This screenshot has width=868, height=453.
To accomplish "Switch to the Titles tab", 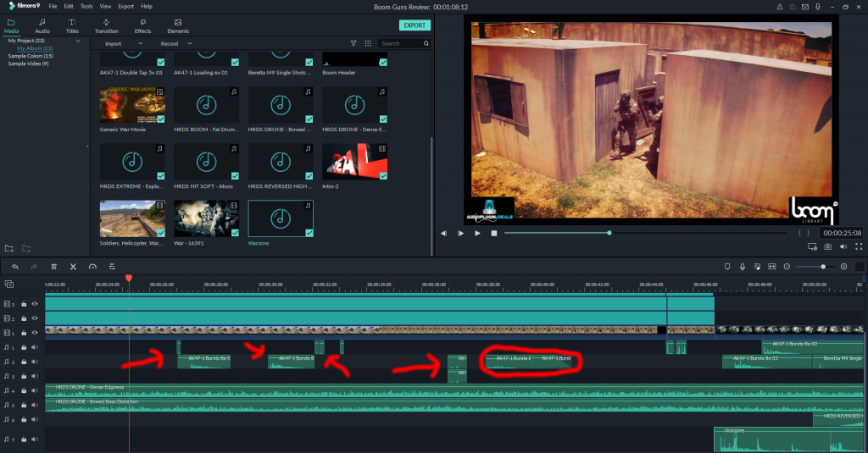I will pos(73,26).
